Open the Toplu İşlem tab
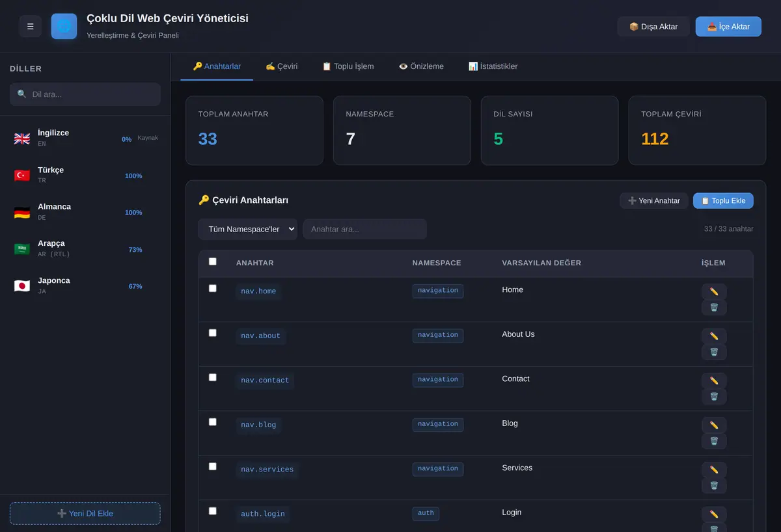The image size is (781, 532). click(348, 66)
